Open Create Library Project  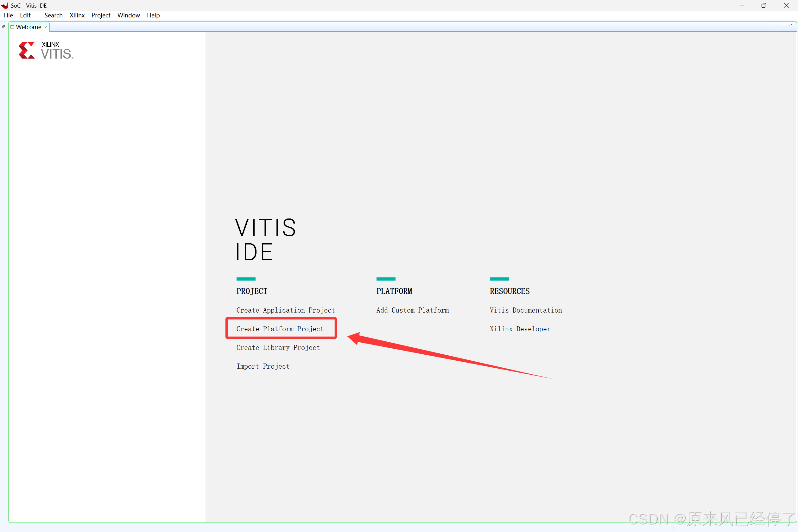point(278,347)
